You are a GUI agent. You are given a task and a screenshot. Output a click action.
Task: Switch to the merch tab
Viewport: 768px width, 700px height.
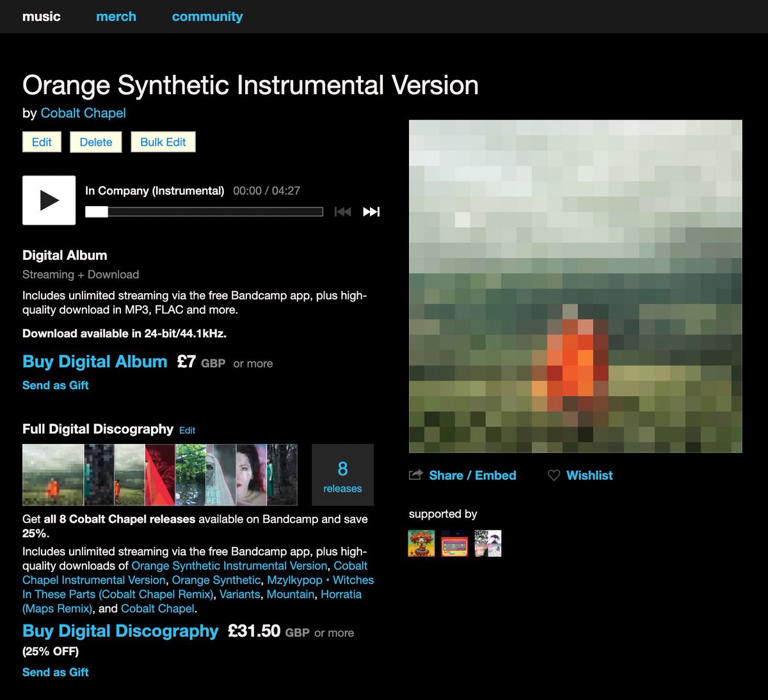pyautogui.click(x=116, y=17)
